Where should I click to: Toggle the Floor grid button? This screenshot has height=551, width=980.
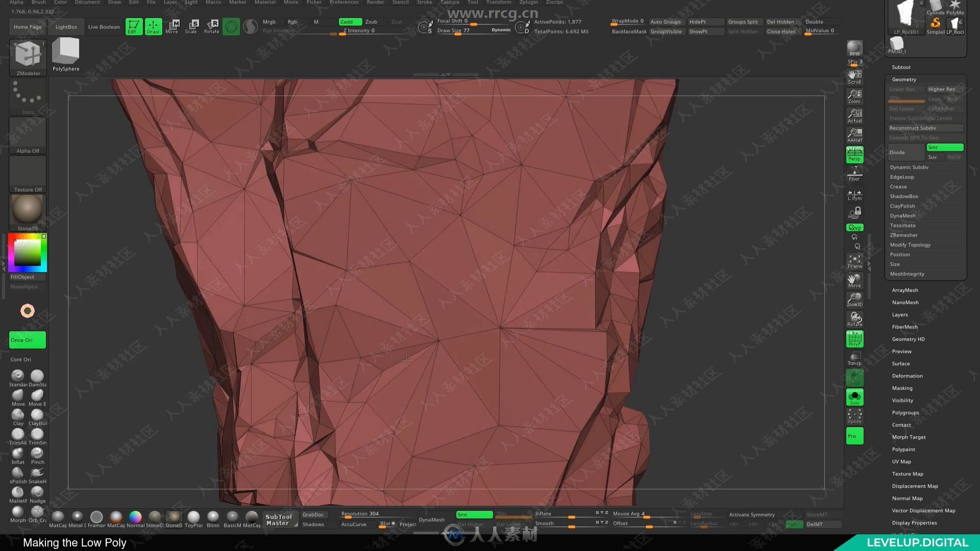(x=854, y=174)
